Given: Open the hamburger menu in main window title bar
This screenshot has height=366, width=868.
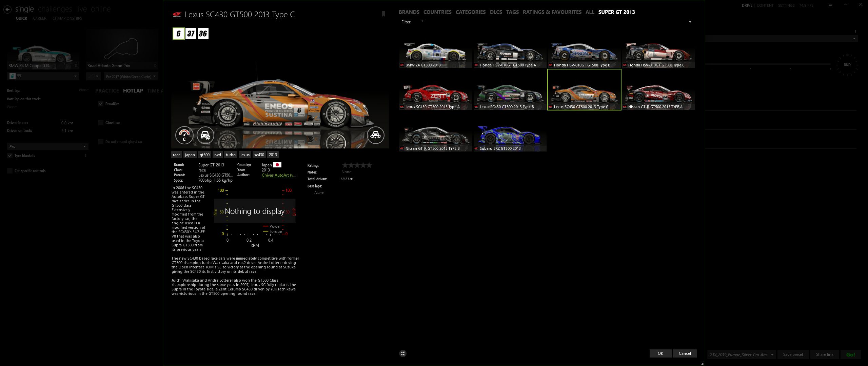Looking at the screenshot, I should [x=830, y=5].
